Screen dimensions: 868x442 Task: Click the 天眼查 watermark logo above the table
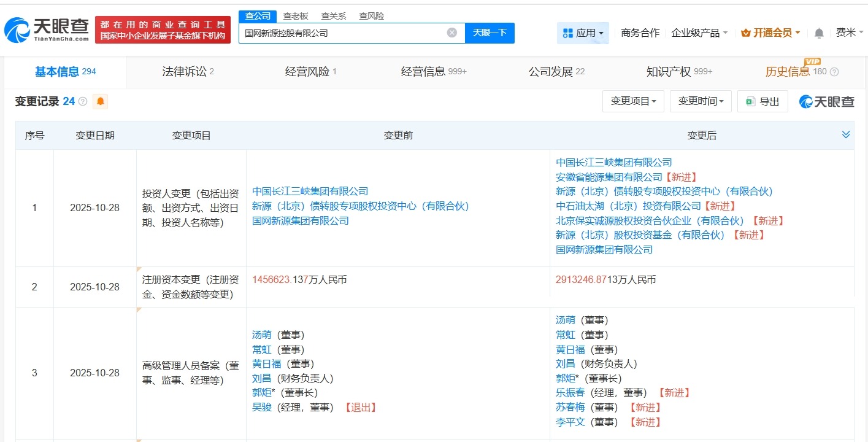826,101
